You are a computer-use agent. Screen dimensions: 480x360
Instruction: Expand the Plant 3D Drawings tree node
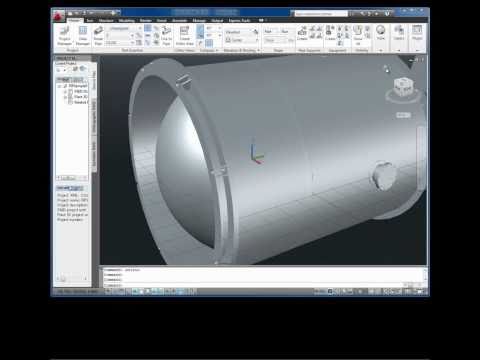(65, 97)
